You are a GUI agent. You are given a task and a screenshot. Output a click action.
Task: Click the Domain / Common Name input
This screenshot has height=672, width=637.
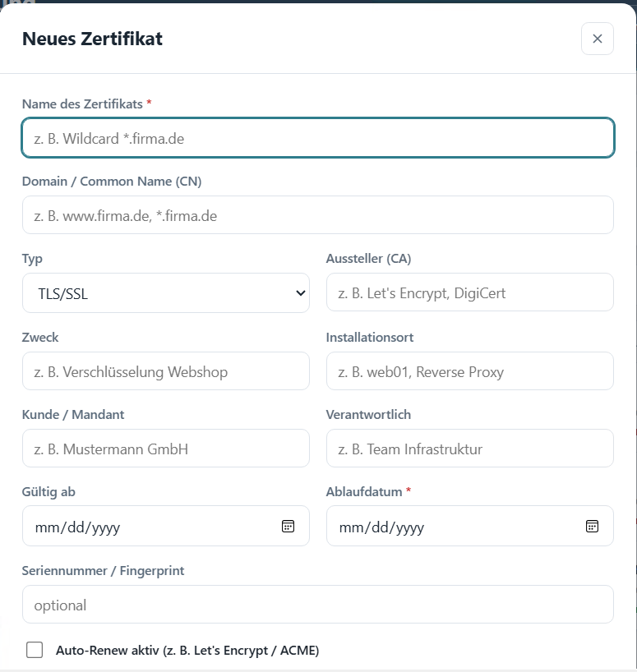tap(318, 215)
